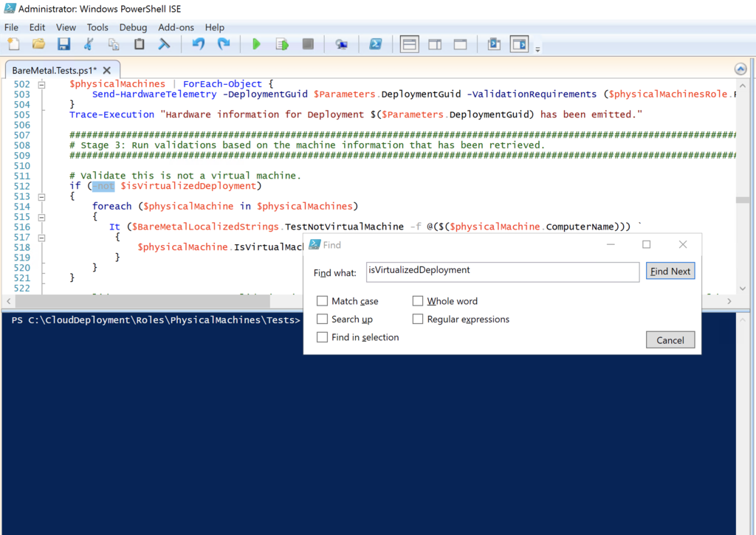Click the Start PowerShell console icon
The width and height of the screenshot is (756, 535).
coord(375,44)
